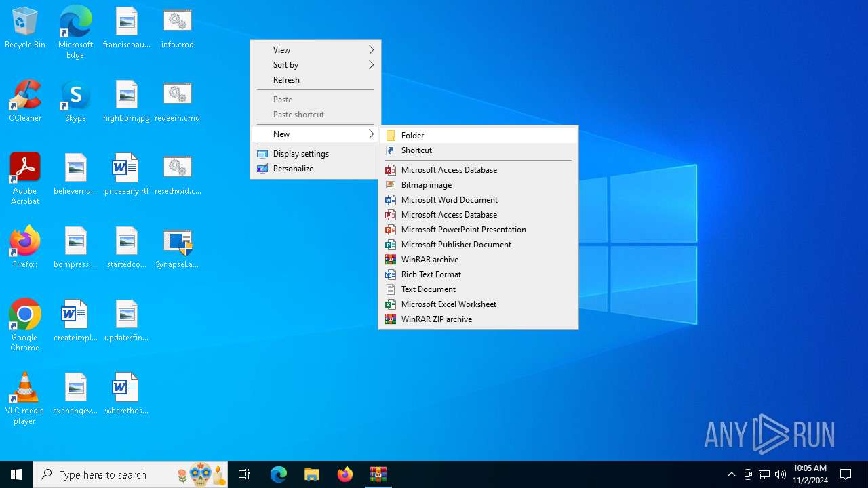Select the bornpress... file icon
The image size is (868, 488).
(75, 248)
